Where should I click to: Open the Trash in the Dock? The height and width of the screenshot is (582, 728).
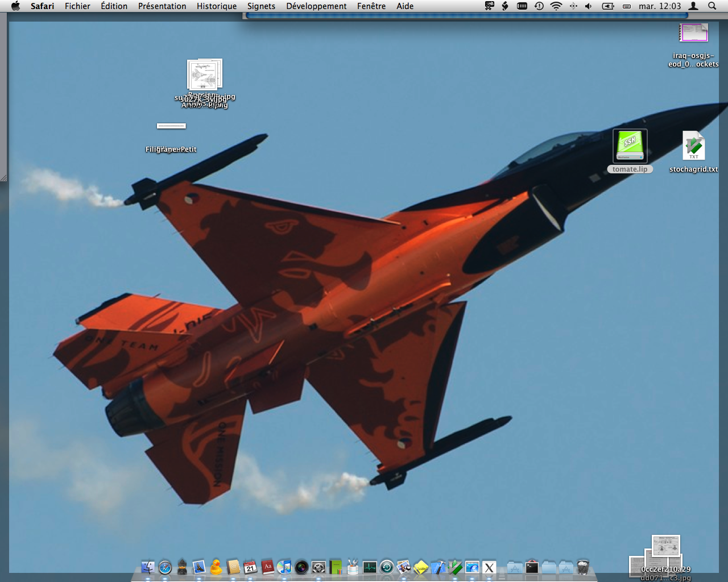coord(583,567)
